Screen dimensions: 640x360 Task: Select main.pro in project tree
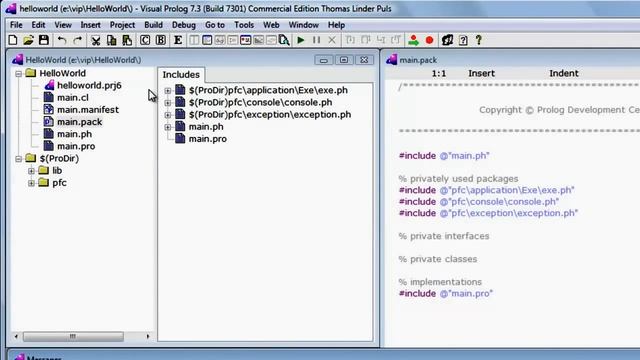(x=76, y=147)
